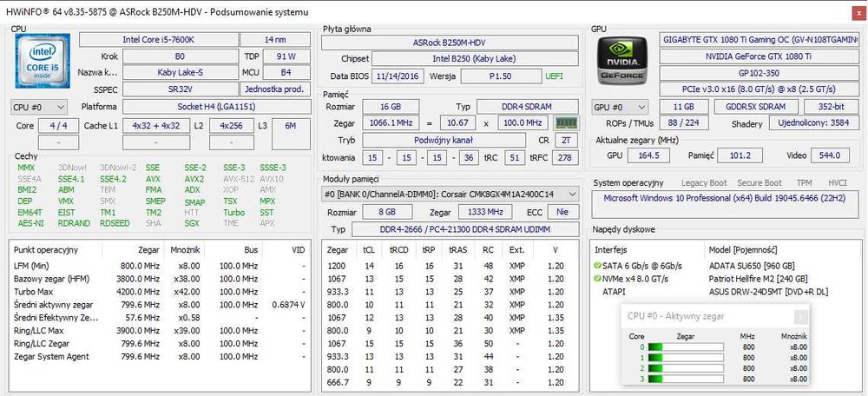Click the green status icon beside NVMe x4

[x=597, y=279]
